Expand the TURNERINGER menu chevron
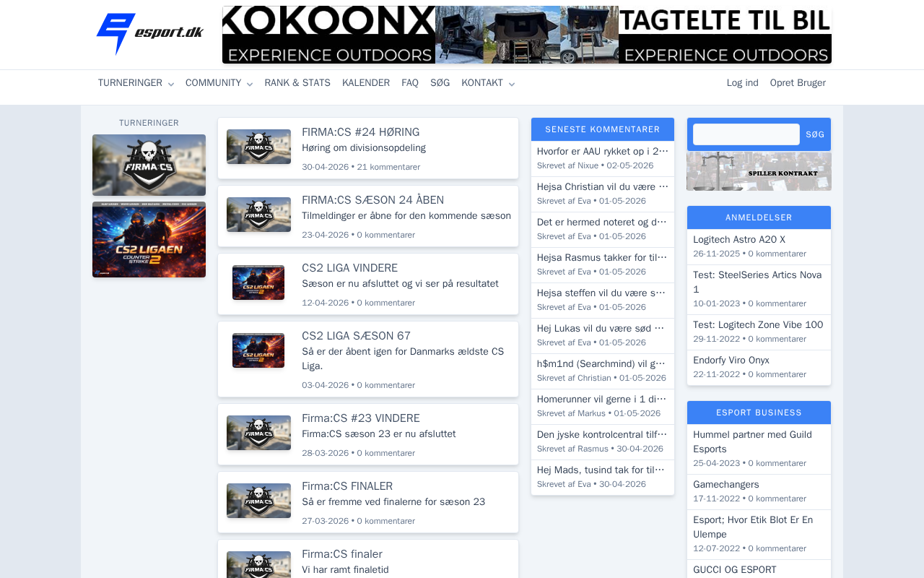The image size is (924, 578). click(171, 84)
